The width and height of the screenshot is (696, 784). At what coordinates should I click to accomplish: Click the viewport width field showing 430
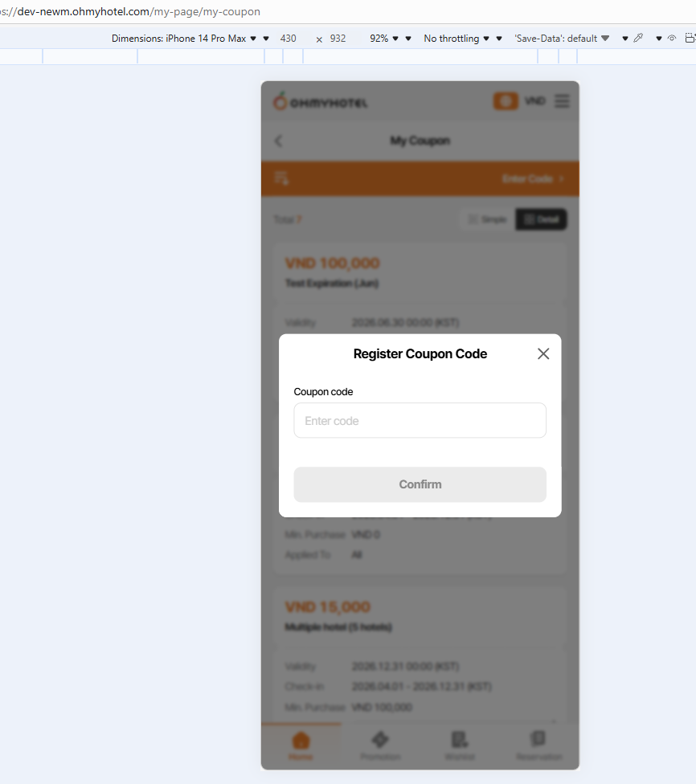(x=289, y=39)
